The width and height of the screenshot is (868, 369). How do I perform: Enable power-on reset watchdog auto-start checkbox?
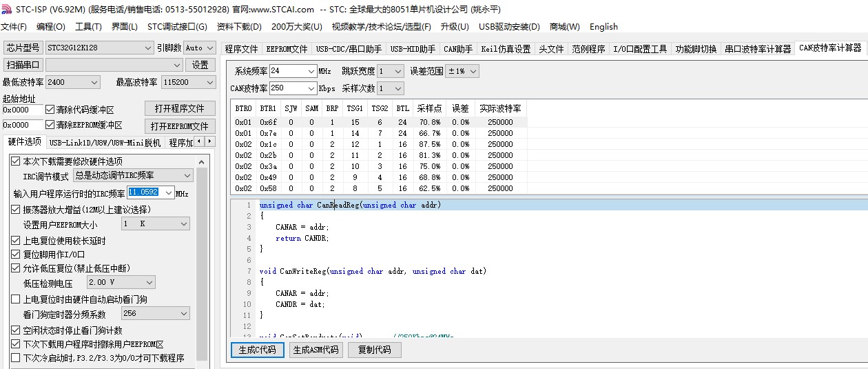(16, 299)
